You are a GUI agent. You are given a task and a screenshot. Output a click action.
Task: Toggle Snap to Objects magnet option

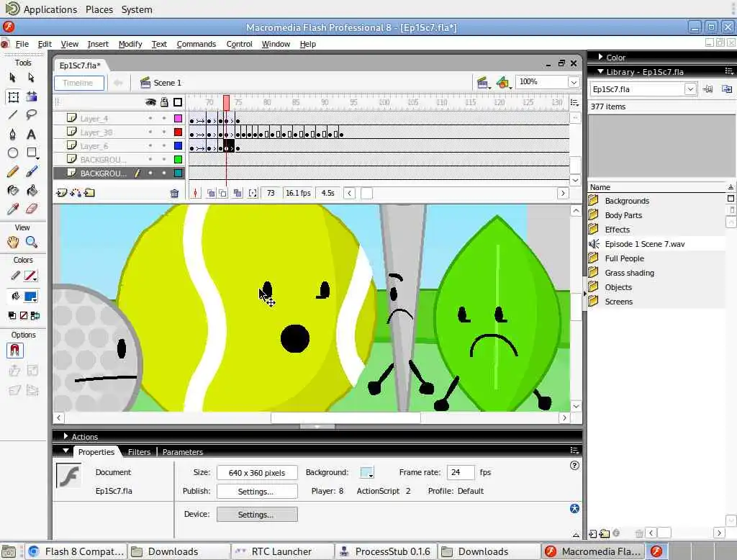(x=14, y=351)
